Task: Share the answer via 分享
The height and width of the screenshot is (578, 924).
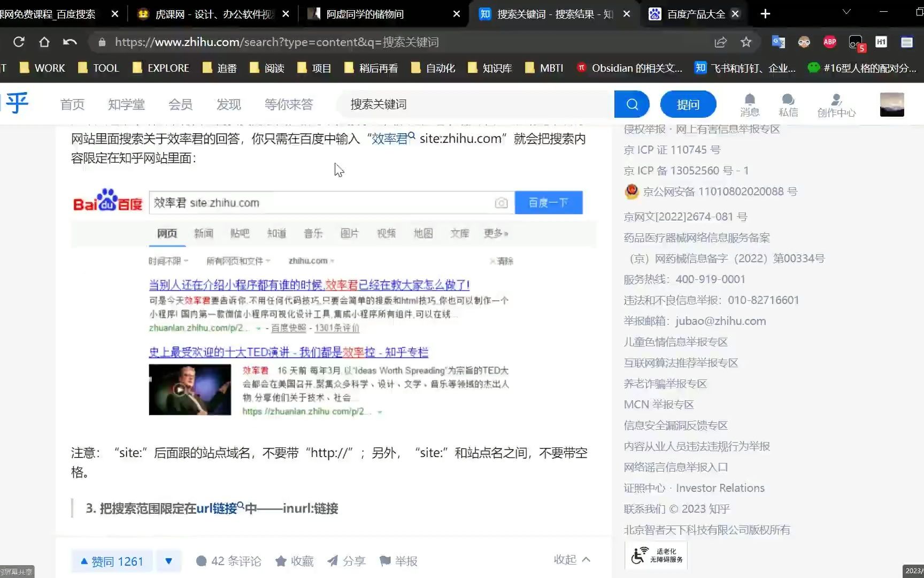Action: click(346, 561)
